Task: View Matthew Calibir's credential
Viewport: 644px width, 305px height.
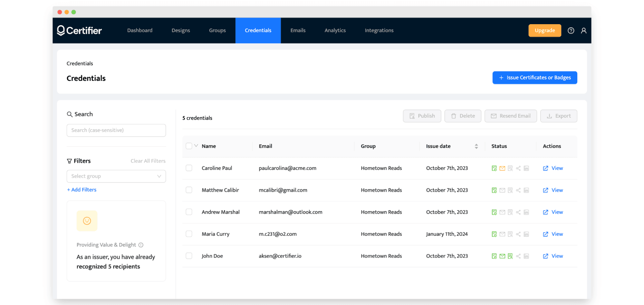Action: tap(553, 190)
